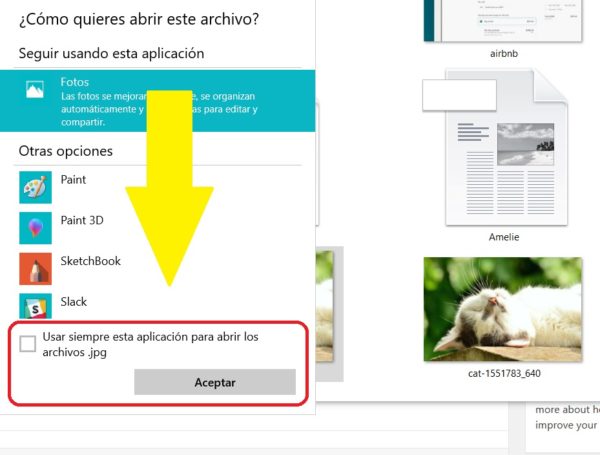Click the Paint palette icon
Viewport: 600px width, 455px height.
[x=35, y=187]
